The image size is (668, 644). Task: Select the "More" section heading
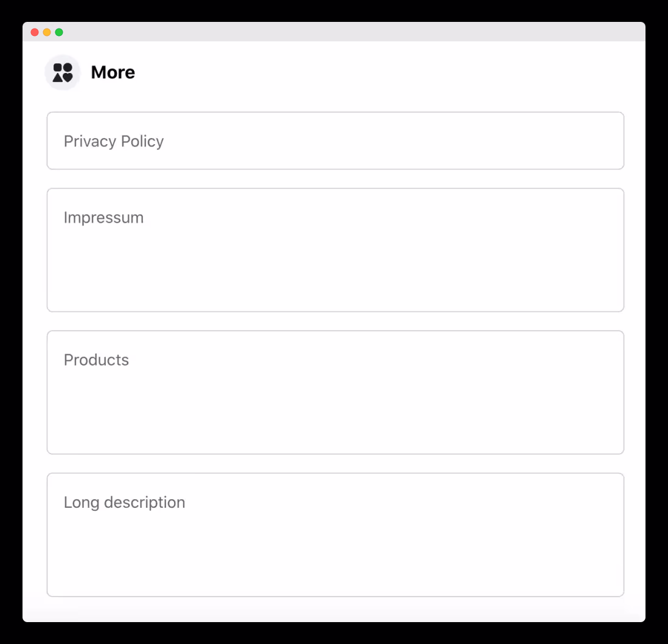point(113,72)
